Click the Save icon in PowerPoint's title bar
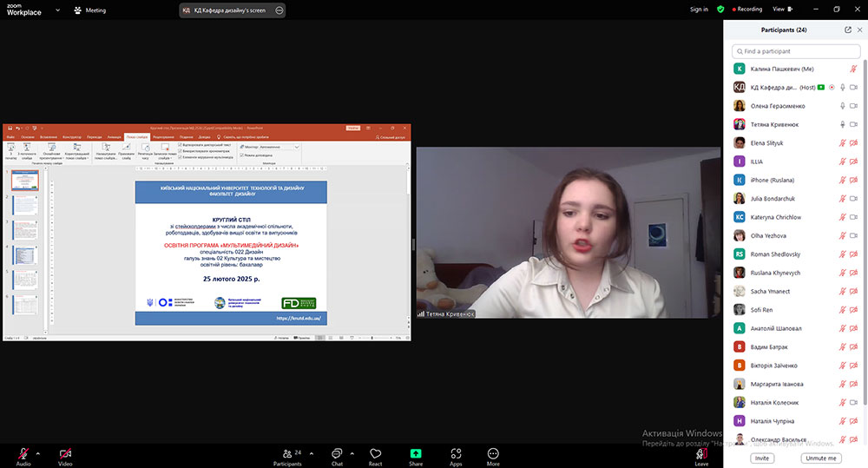 10,128
